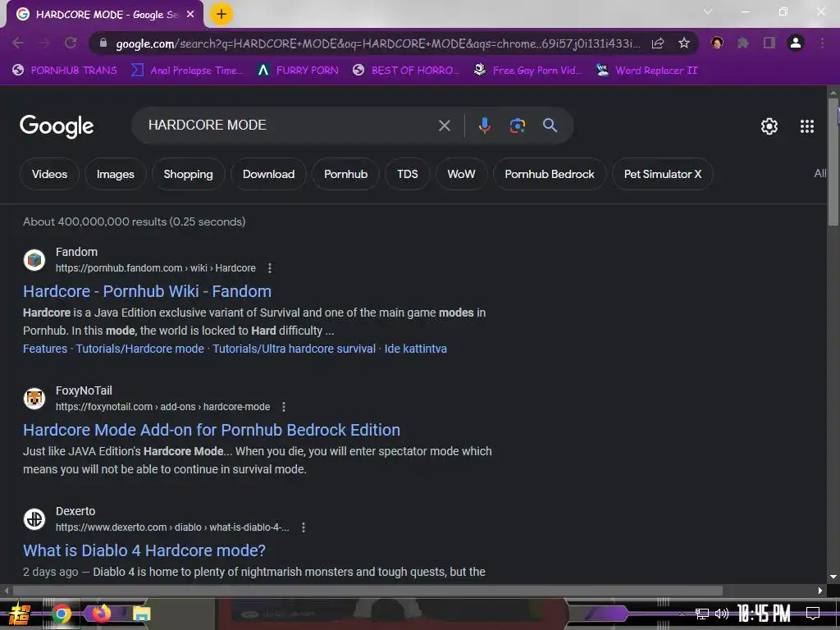Launch Firefox from the taskbar

tap(102, 614)
